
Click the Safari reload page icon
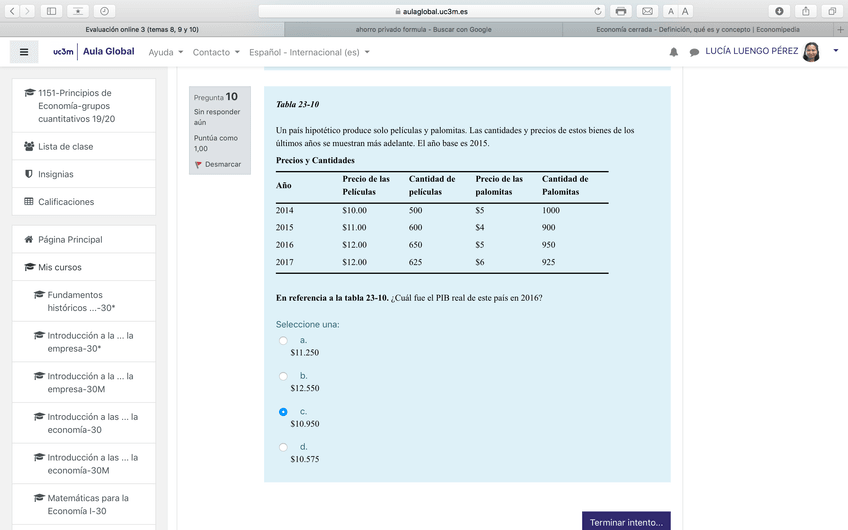(x=598, y=11)
